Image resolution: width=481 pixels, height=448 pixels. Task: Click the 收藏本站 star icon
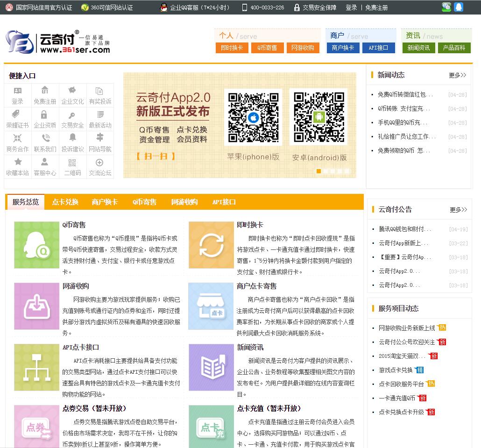[18, 163]
